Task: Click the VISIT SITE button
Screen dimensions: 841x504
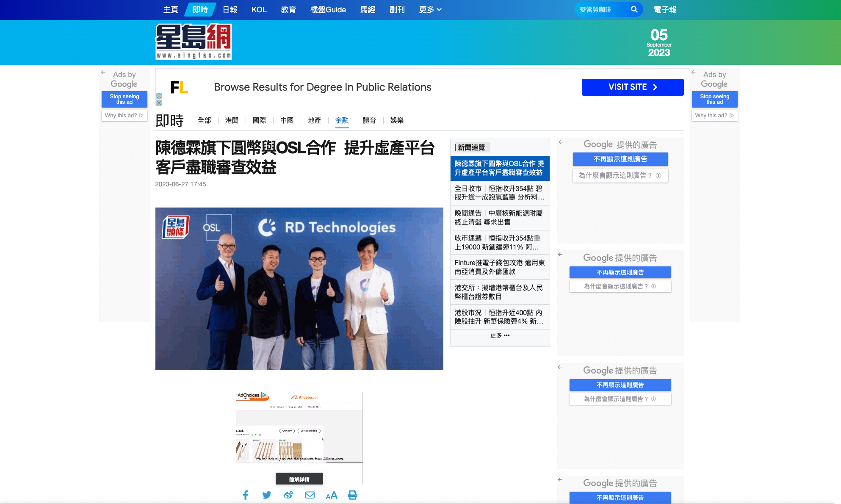Action: (x=633, y=87)
